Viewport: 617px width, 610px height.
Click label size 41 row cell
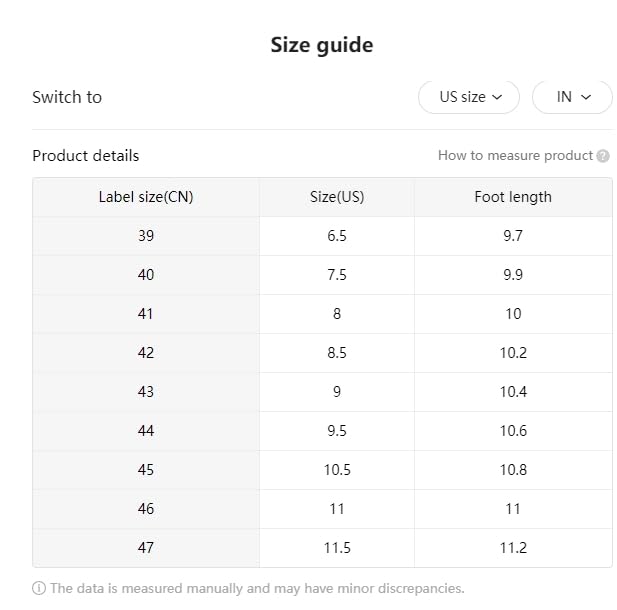coord(146,314)
